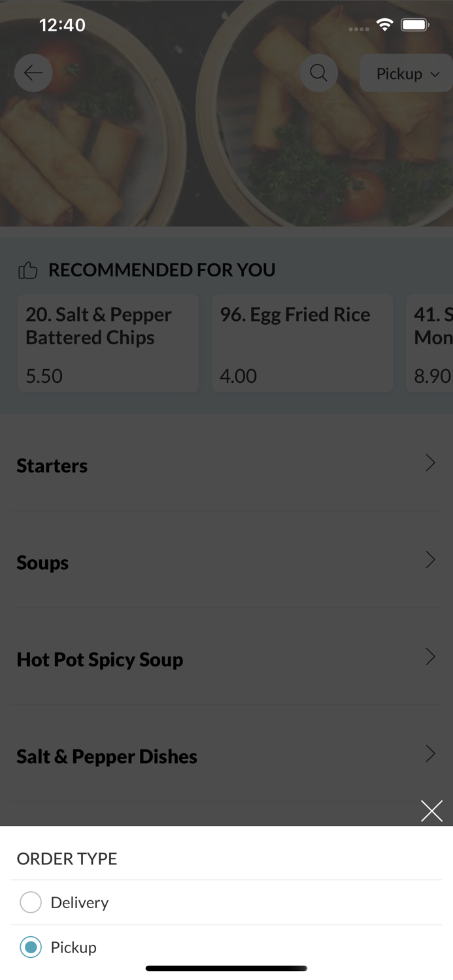This screenshot has width=453, height=980.
Task: Close the order type sheet with the X
Action: click(431, 811)
